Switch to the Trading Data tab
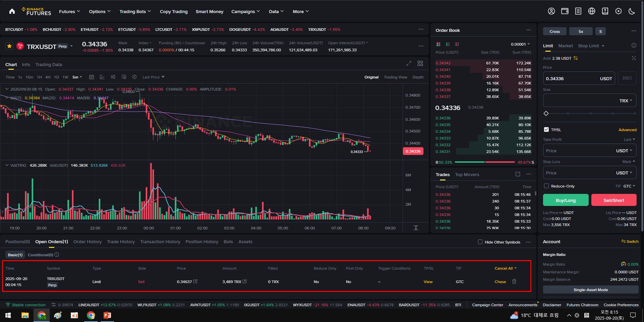This screenshot has height=322, width=644. click(49, 65)
